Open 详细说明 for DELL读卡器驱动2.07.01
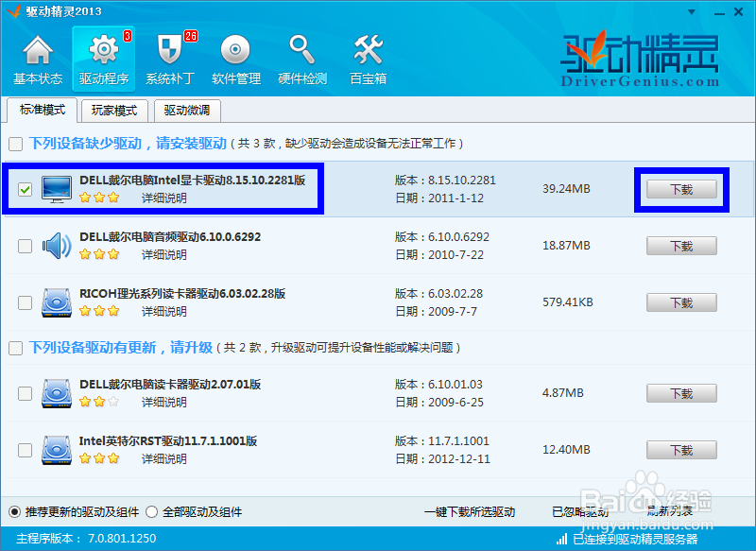 pos(163,402)
